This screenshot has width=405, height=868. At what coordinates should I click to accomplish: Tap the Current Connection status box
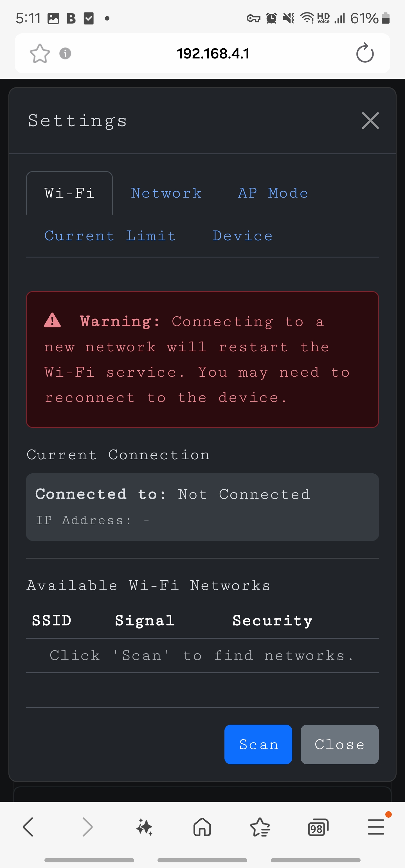coord(202,507)
